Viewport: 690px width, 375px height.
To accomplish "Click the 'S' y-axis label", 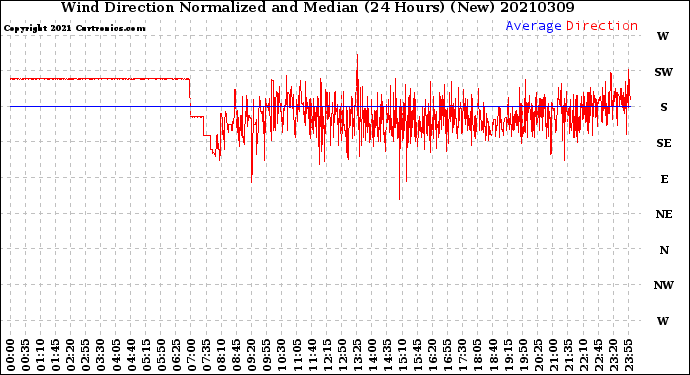I will pos(664,107).
